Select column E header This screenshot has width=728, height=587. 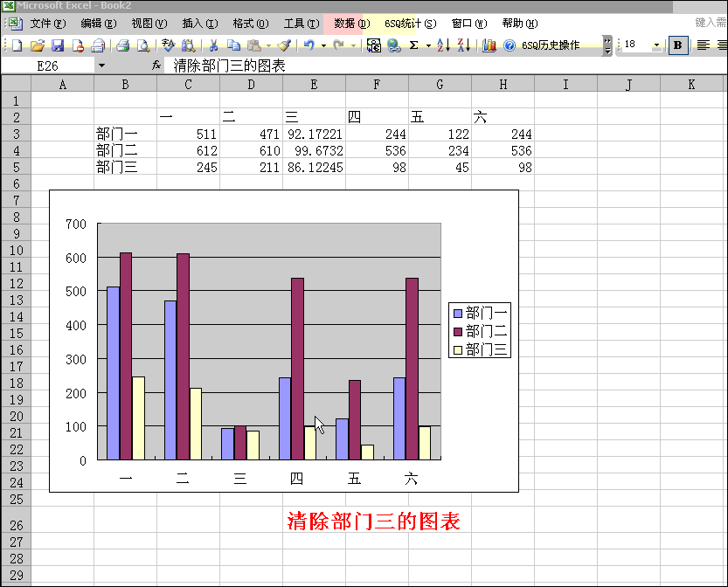coord(314,84)
